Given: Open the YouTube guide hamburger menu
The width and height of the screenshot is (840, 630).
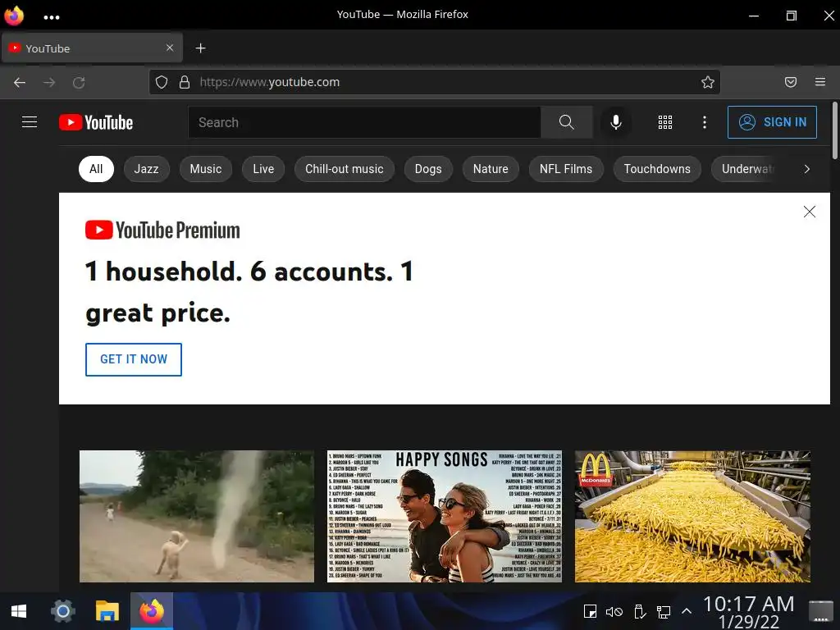Looking at the screenshot, I should [x=30, y=122].
